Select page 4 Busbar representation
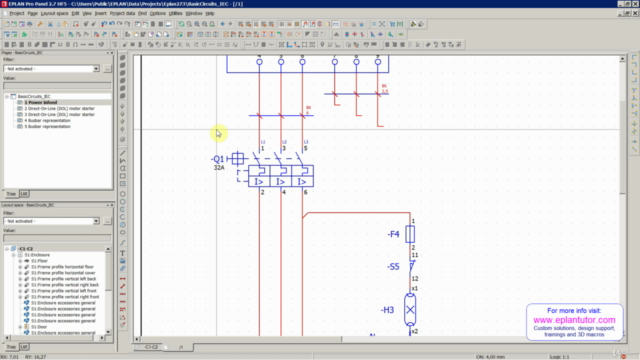The image size is (640, 360). (47, 120)
